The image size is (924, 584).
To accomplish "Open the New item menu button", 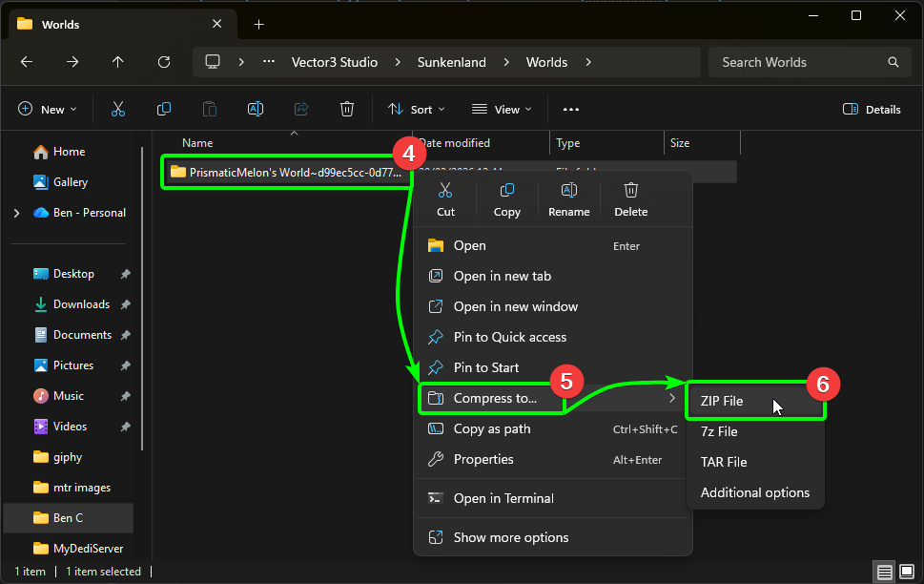I will pyautogui.click(x=47, y=109).
